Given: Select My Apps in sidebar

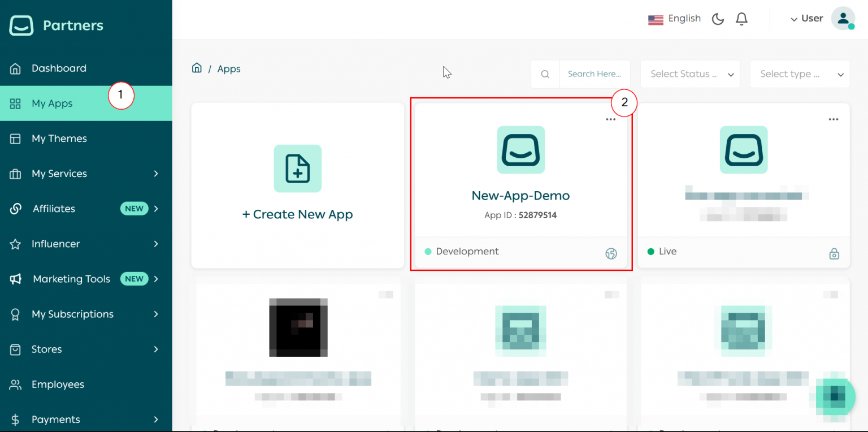Looking at the screenshot, I should point(86,103).
